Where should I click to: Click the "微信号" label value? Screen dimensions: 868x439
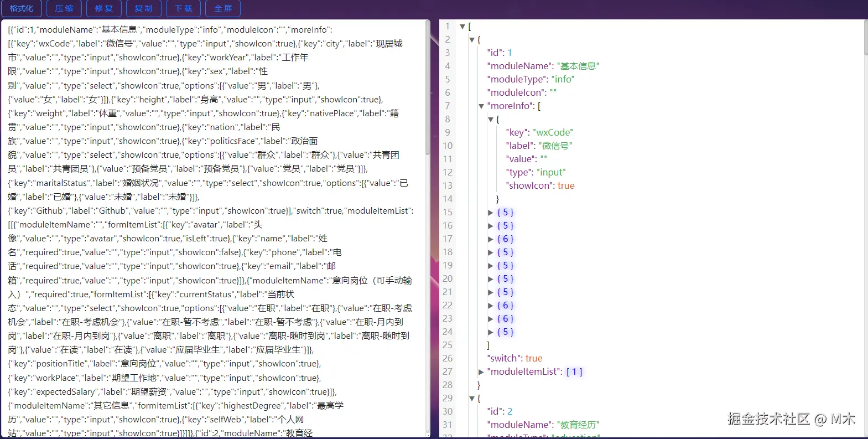555,146
